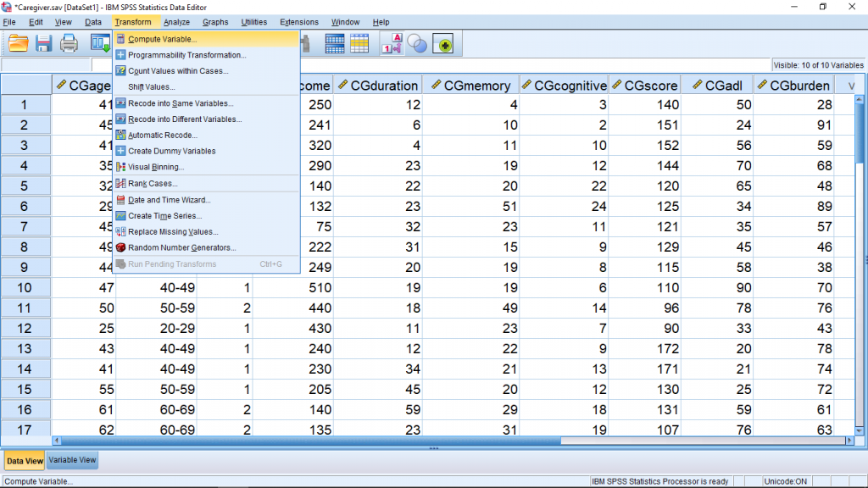This screenshot has width=868, height=488.
Task: Click the green plus toolbar icon
Action: (442, 44)
